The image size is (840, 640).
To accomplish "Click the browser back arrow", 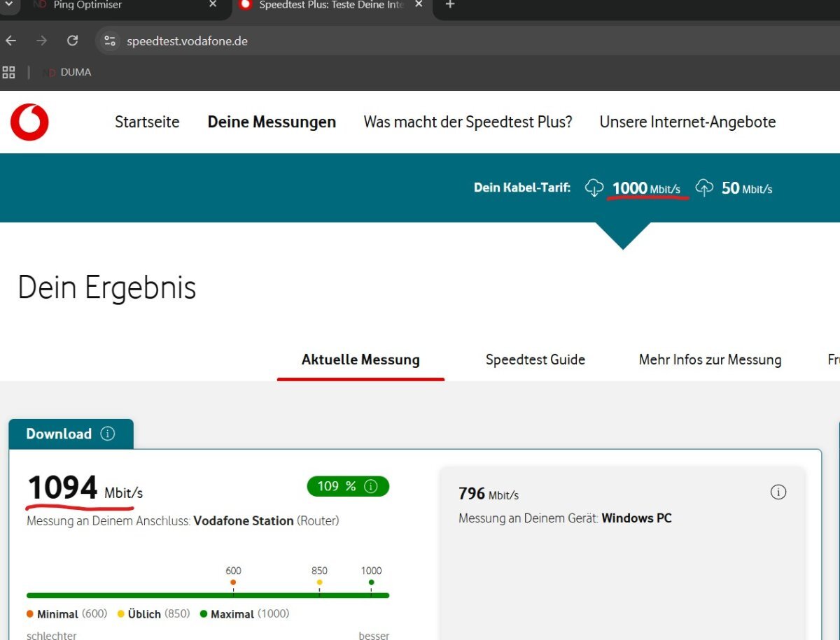I will coord(11,41).
